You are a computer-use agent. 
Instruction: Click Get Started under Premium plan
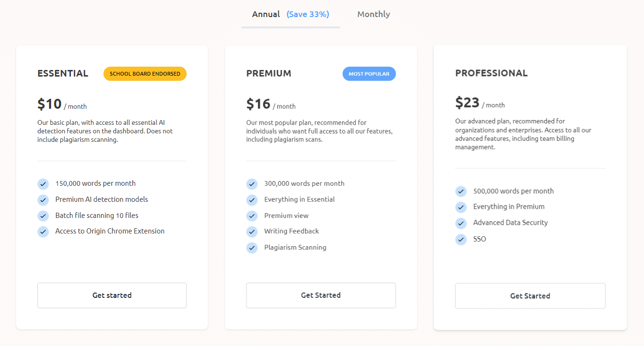tap(321, 295)
